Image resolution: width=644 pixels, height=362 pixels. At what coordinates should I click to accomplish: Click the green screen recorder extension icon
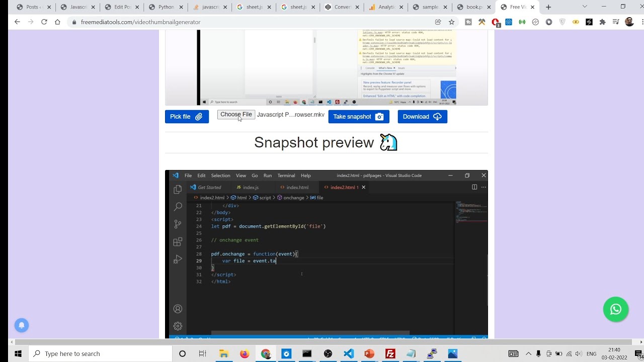pyautogui.click(x=522, y=22)
